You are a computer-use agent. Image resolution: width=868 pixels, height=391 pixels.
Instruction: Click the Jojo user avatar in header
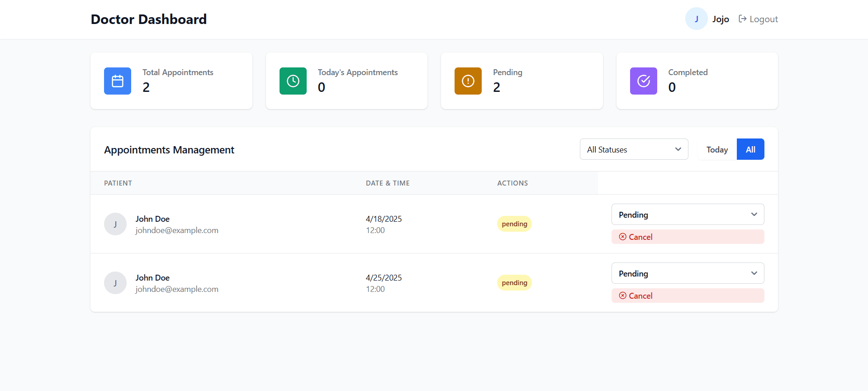click(697, 19)
